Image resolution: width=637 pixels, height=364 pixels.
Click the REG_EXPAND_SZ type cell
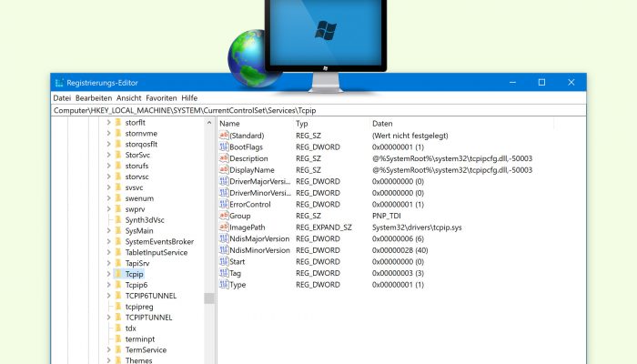click(324, 227)
